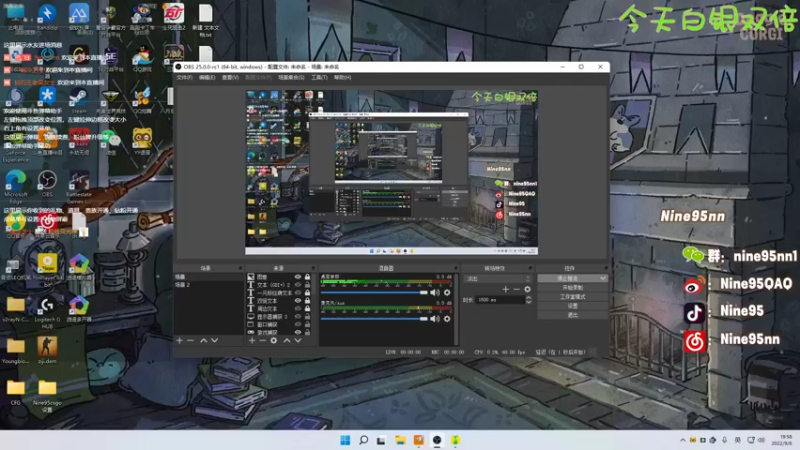Pop out the 控件 dock panel

[605, 268]
